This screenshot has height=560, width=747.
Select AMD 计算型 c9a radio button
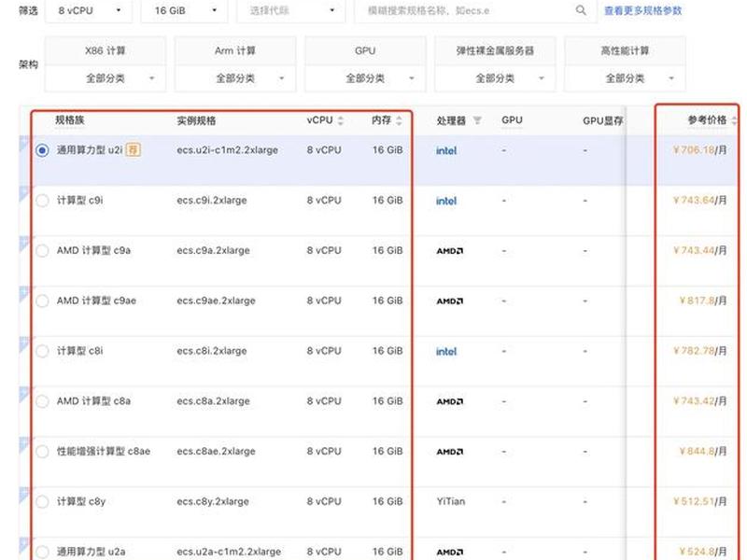pyautogui.click(x=42, y=250)
